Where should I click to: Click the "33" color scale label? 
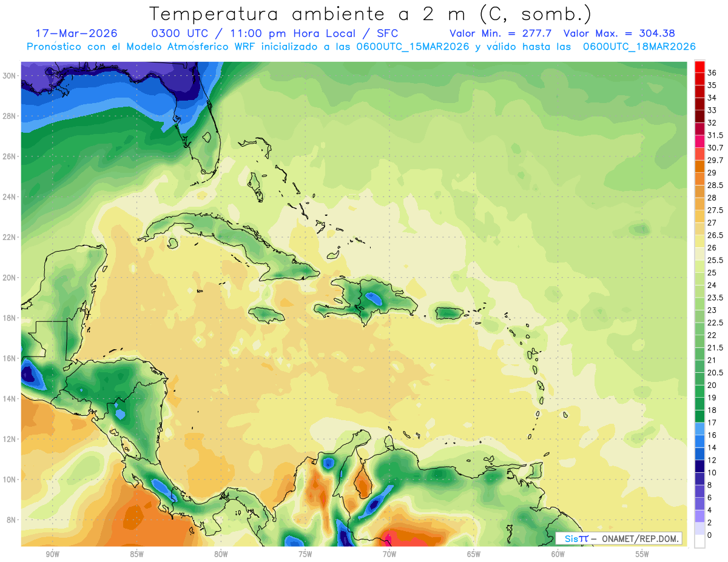(x=712, y=110)
